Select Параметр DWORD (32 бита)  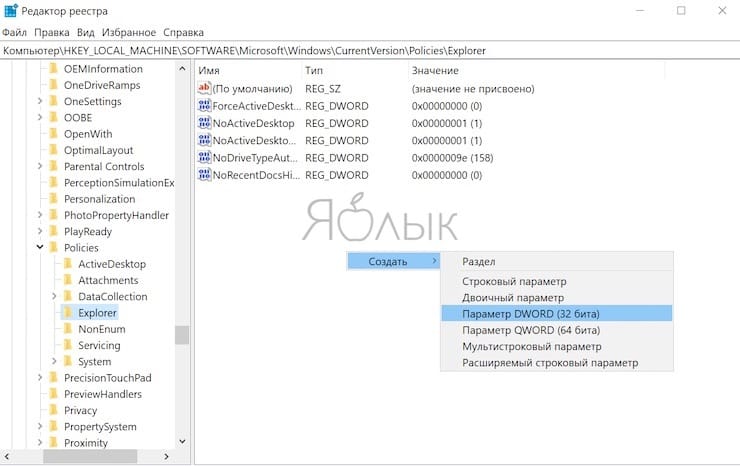coord(557,313)
